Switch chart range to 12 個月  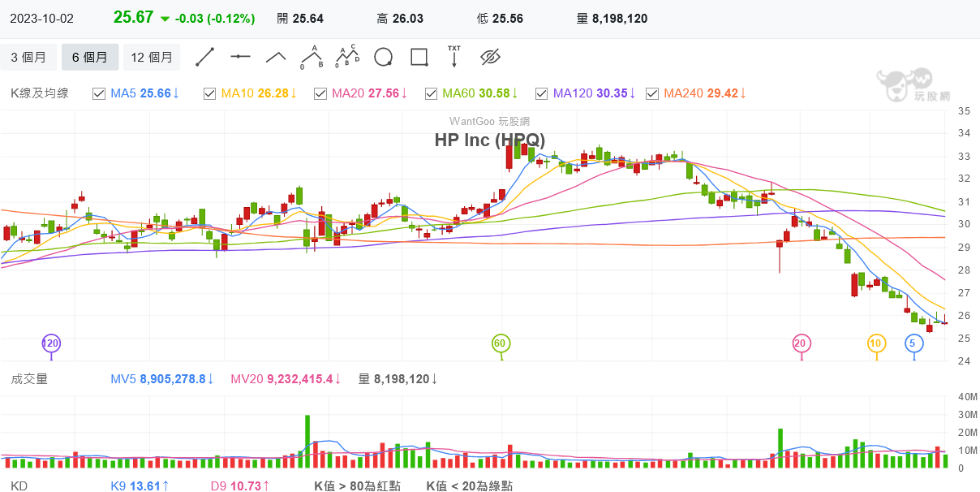[152, 57]
